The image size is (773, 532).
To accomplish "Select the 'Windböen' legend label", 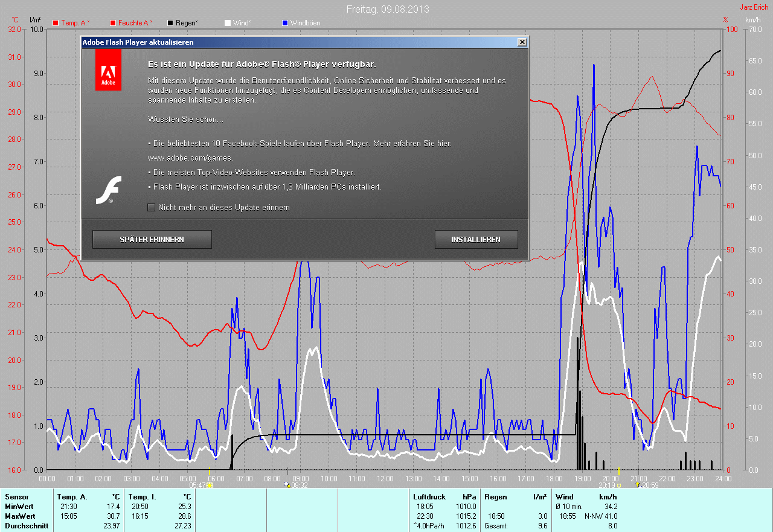I will [x=306, y=23].
